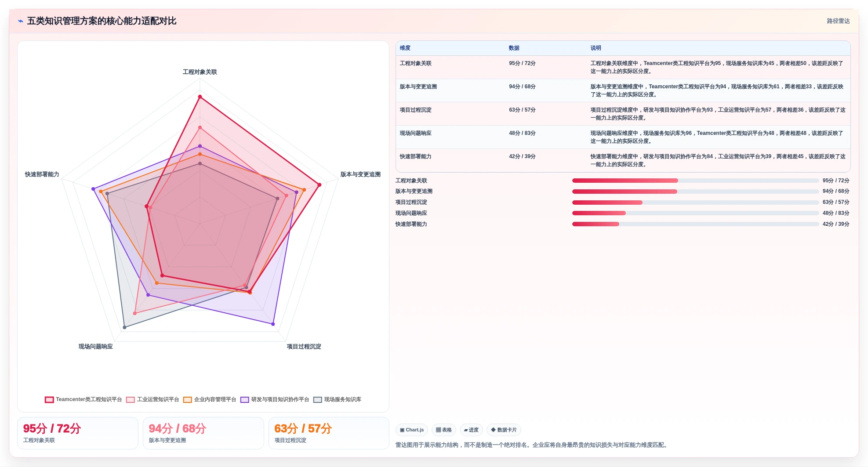This screenshot has width=868, height=467.
Task: Click the 现场问题响应 progress bar
Action: [x=696, y=213]
